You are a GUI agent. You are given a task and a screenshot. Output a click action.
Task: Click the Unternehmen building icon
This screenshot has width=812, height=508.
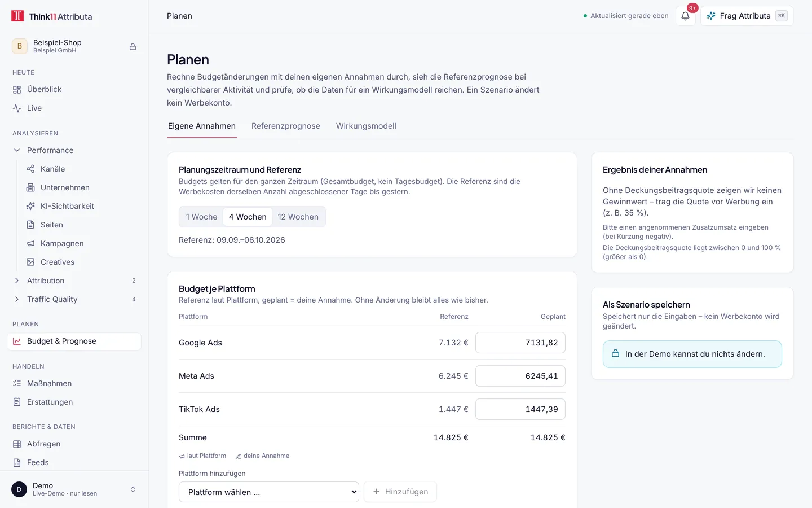coord(30,187)
